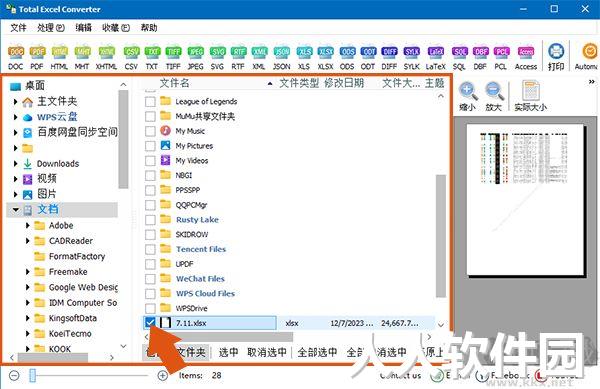This screenshot has width=600, height=389.
Task: Expand the KingsoftData folder node
Action: click(x=28, y=318)
